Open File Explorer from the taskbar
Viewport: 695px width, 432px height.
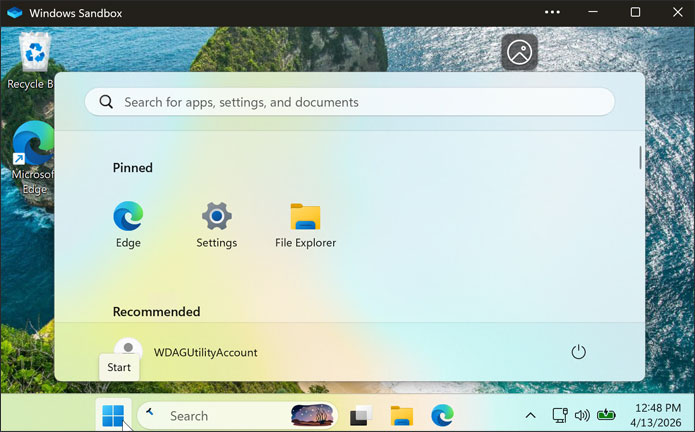(x=402, y=416)
